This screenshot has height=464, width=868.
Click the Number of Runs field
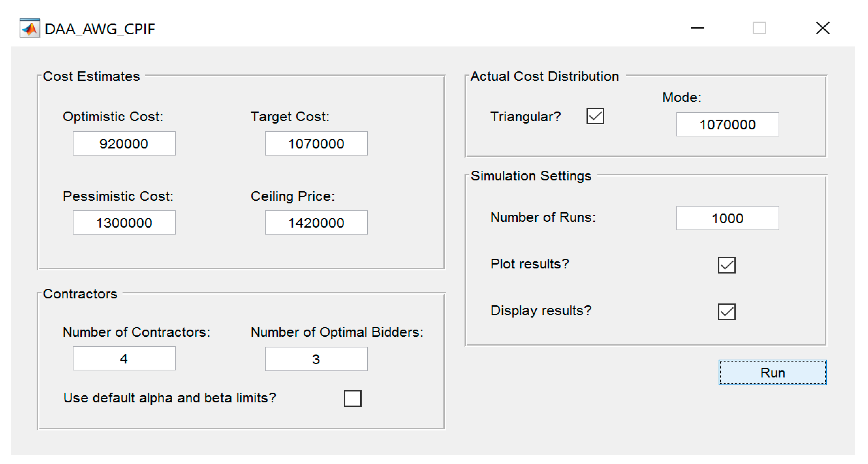[727, 218]
